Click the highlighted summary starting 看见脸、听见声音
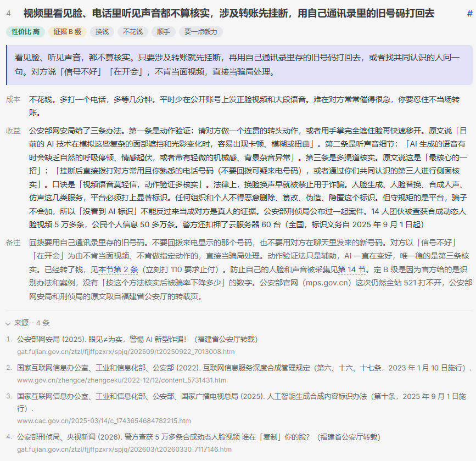This screenshot has height=461, width=476. tap(239, 65)
